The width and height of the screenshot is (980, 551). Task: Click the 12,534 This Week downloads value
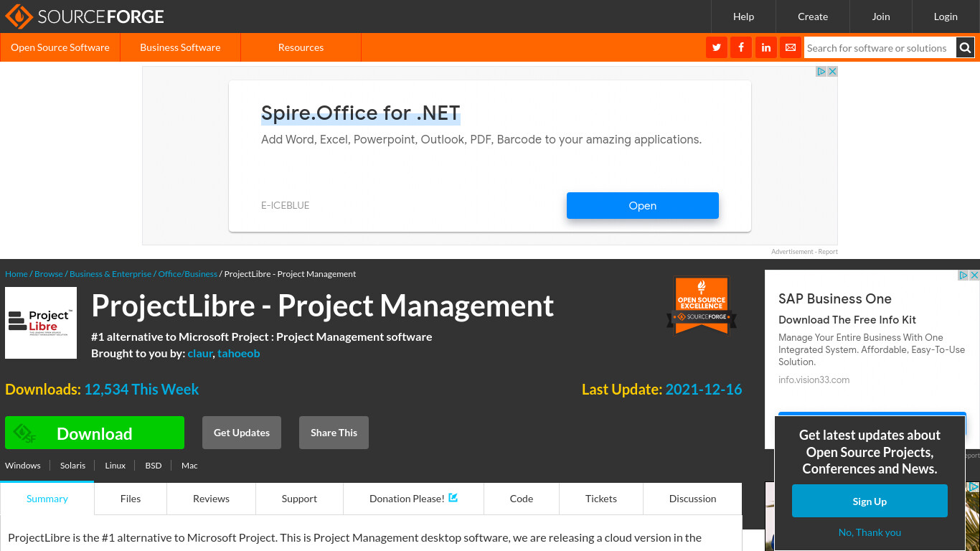tap(141, 390)
